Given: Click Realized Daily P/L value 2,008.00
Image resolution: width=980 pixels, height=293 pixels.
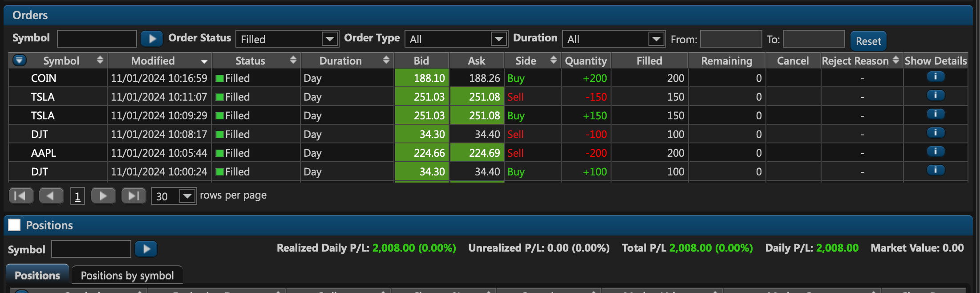Looking at the screenshot, I should [393, 248].
